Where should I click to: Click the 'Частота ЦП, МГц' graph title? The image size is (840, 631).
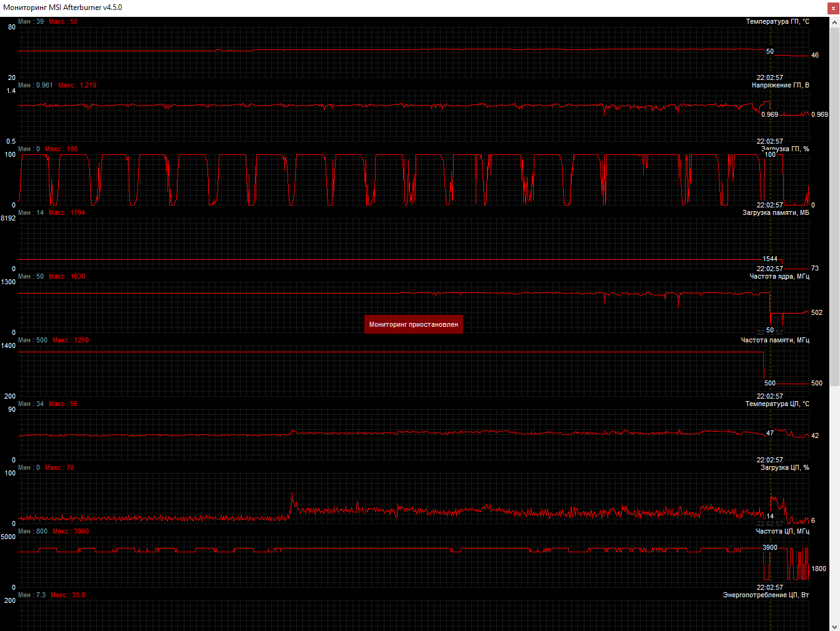782,531
